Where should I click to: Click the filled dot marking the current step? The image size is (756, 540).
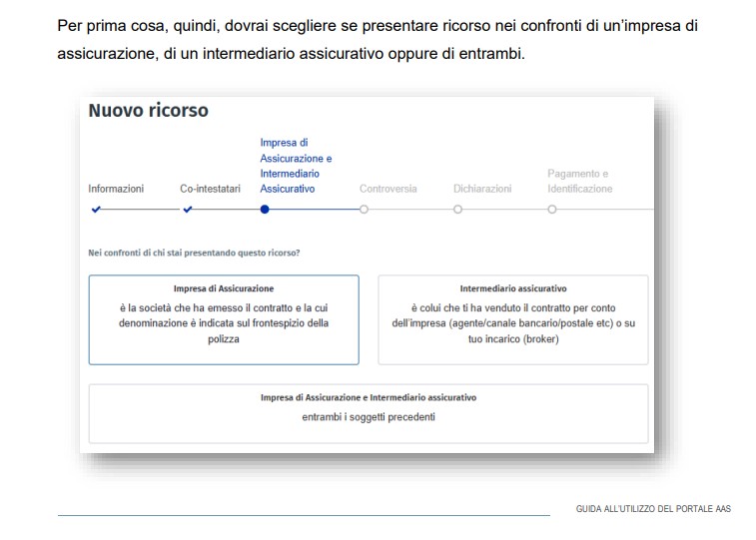264,210
